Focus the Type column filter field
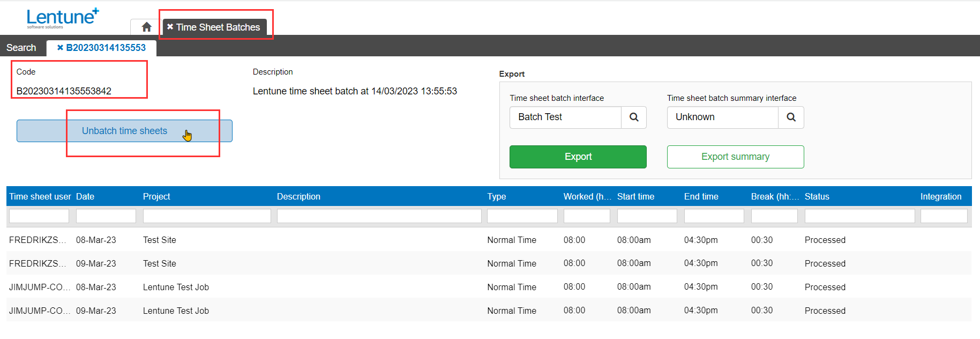The width and height of the screenshot is (980, 339). (x=522, y=216)
